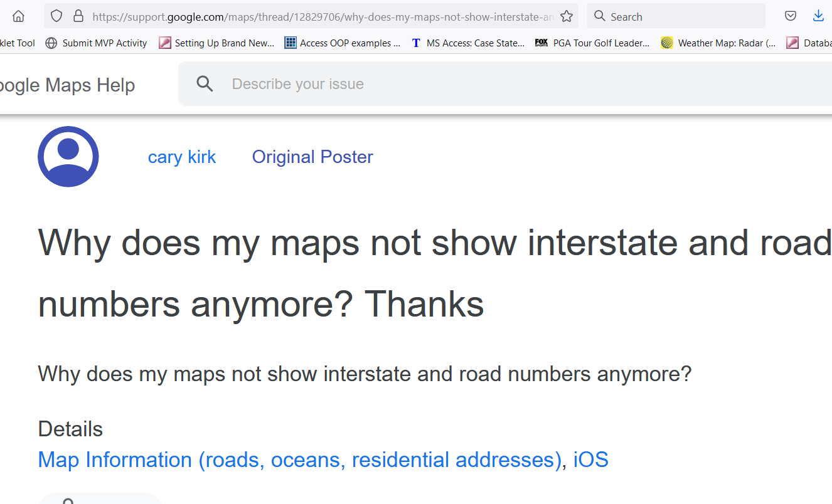Open the Access OOP examples bookmark
The width and height of the screenshot is (832, 504).
click(x=343, y=43)
